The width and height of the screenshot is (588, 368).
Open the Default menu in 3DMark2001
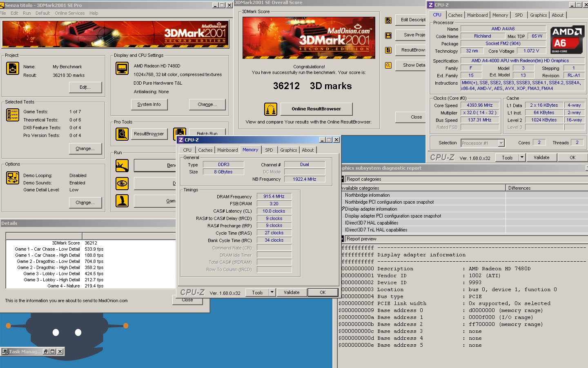[42, 13]
